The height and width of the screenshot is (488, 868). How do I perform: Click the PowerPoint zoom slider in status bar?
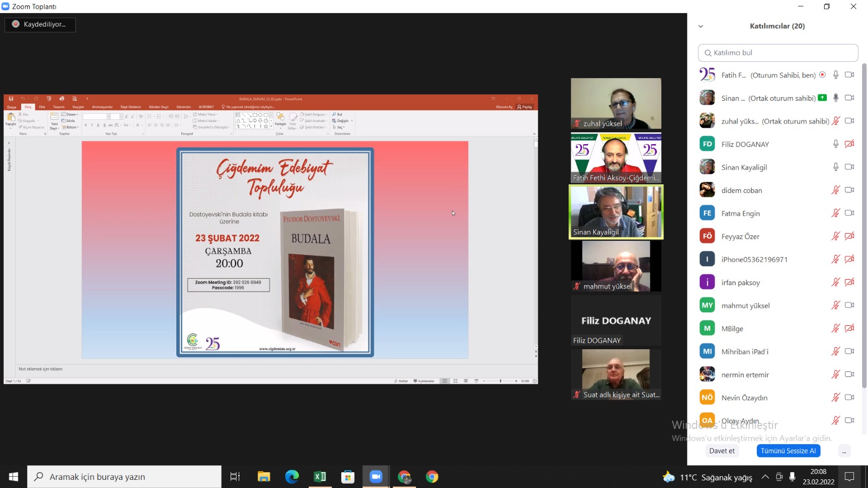[x=500, y=381]
